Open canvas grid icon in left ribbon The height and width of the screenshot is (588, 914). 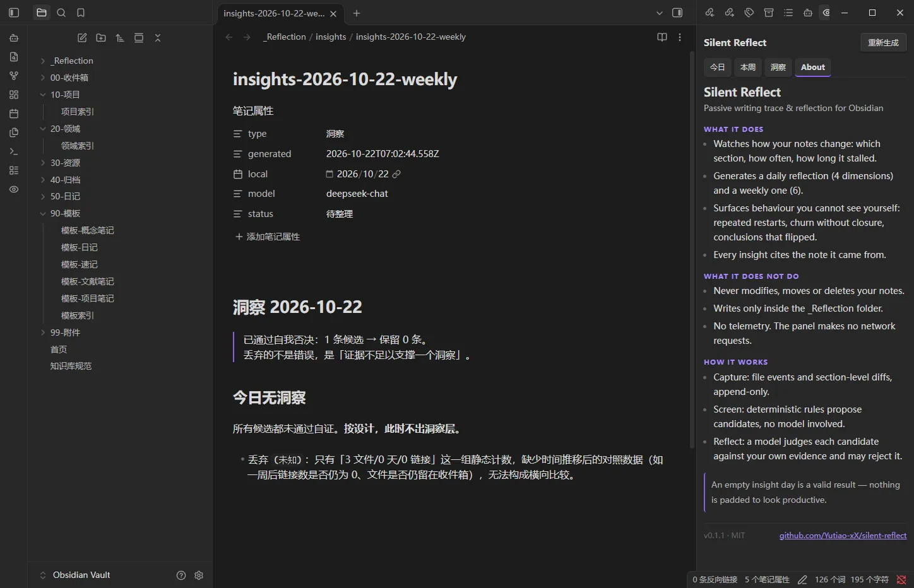pyautogui.click(x=14, y=95)
